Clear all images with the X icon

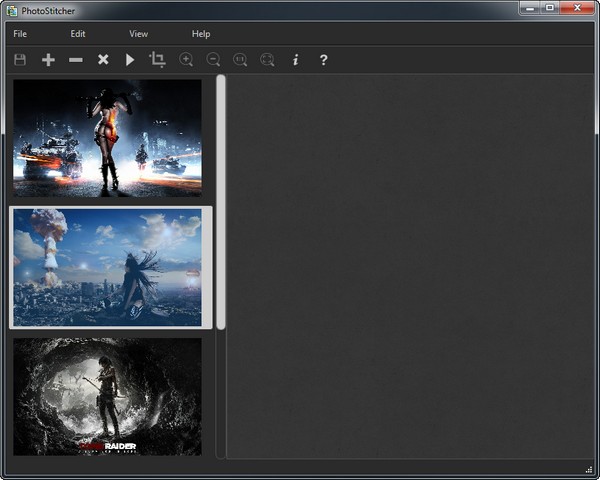[103, 60]
